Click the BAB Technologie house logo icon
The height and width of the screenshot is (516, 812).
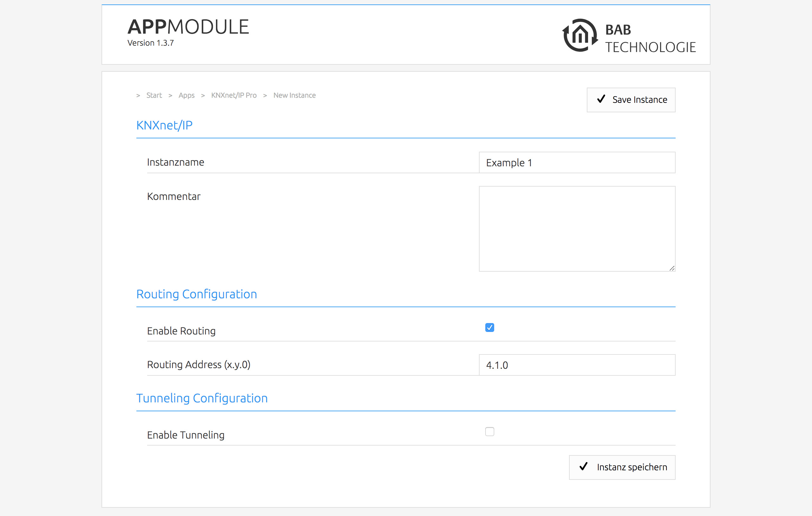click(x=580, y=35)
